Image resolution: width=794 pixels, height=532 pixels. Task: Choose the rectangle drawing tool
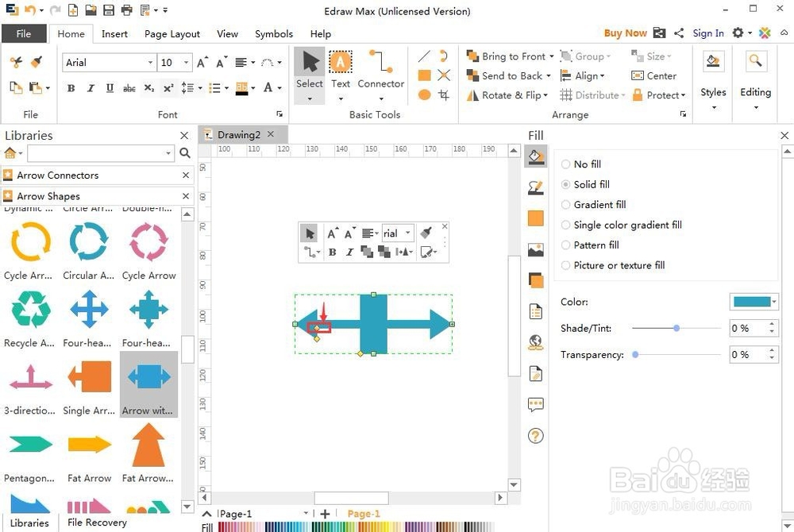(424, 75)
